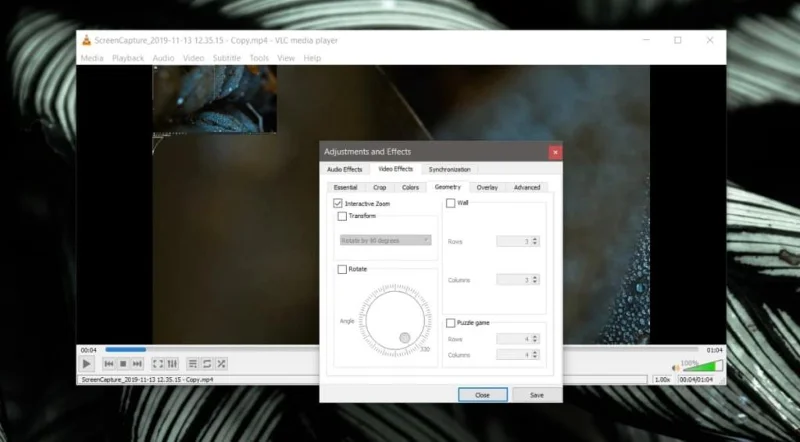This screenshot has height=442, width=800.
Task: Click the Wall Rows value field
Action: (x=514, y=241)
